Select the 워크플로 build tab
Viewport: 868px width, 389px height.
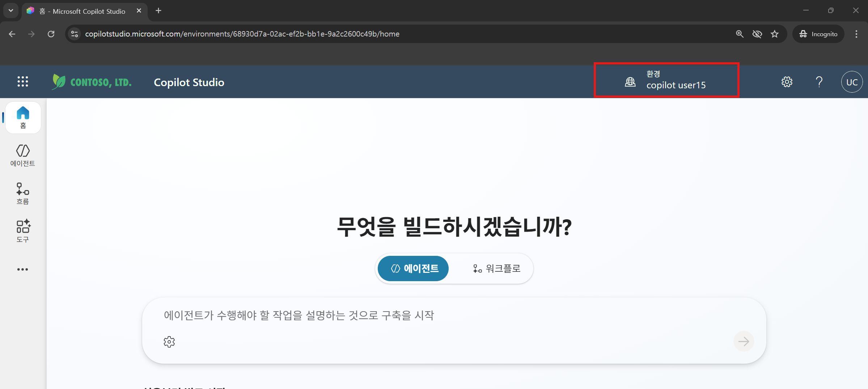[x=497, y=269]
